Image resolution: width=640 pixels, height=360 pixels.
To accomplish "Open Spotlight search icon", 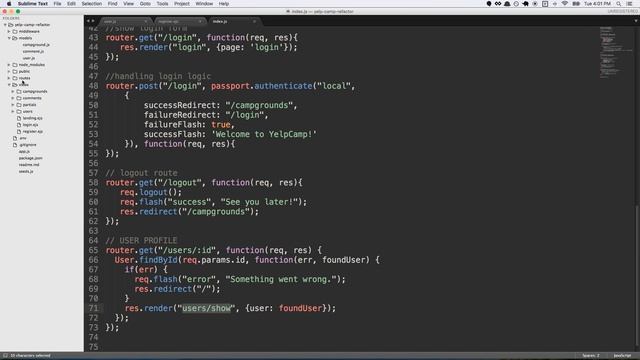I will [x=619, y=4].
